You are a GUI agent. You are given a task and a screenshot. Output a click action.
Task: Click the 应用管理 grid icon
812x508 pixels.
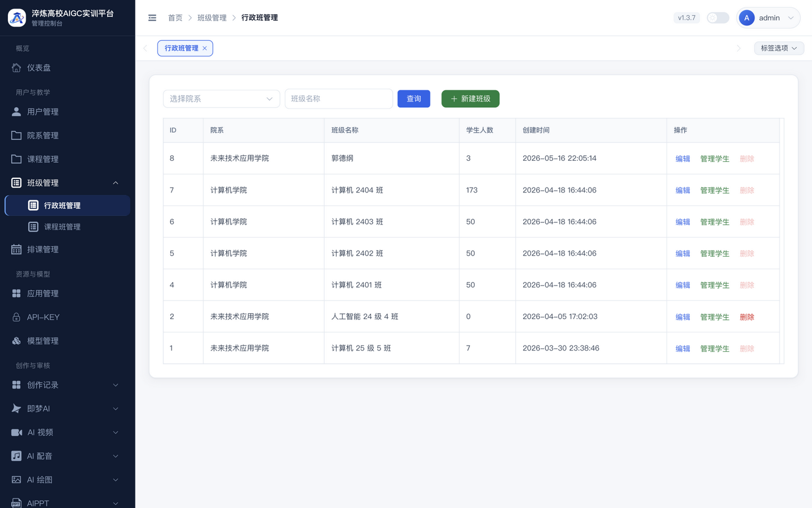pyautogui.click(x=16, y=294)
